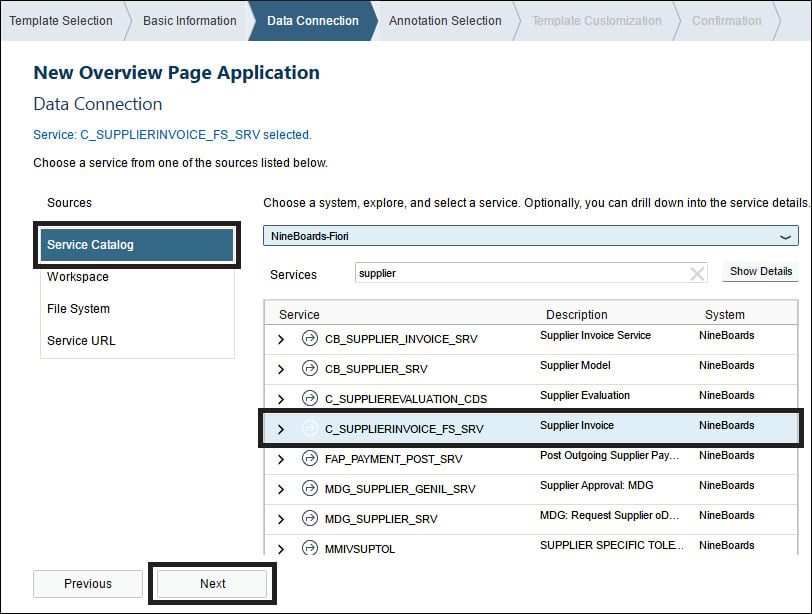The image size is (812, 614).
Task: Expand the C_SUPPLIERINVOICE_FS_SRV service node
Action: coord(281,429)
